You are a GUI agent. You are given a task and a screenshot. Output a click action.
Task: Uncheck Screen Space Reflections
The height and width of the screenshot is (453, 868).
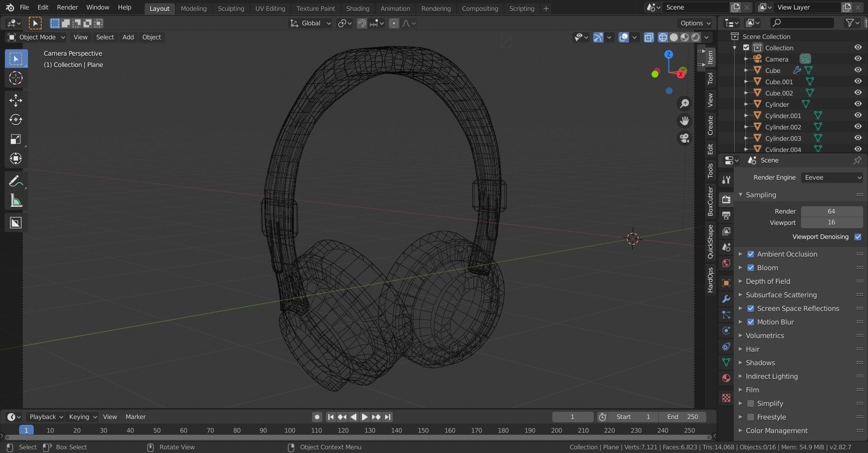pos(750,308)
